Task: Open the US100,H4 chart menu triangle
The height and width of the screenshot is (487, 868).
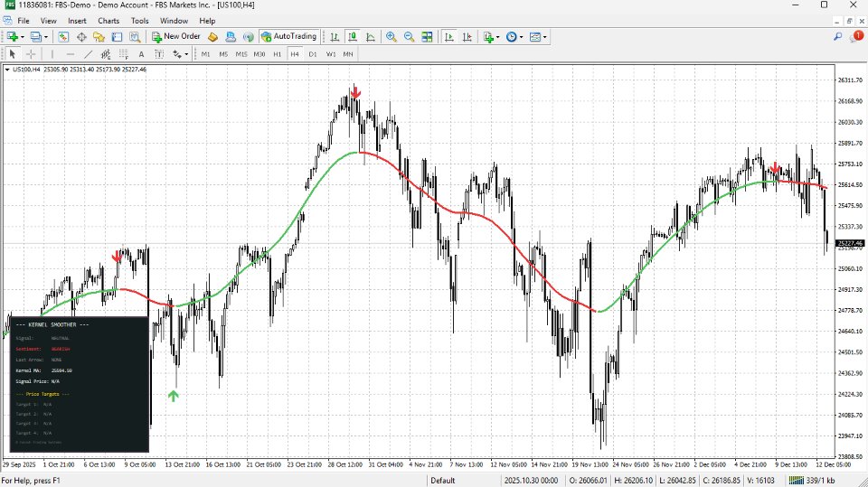Action: point(7,70)
